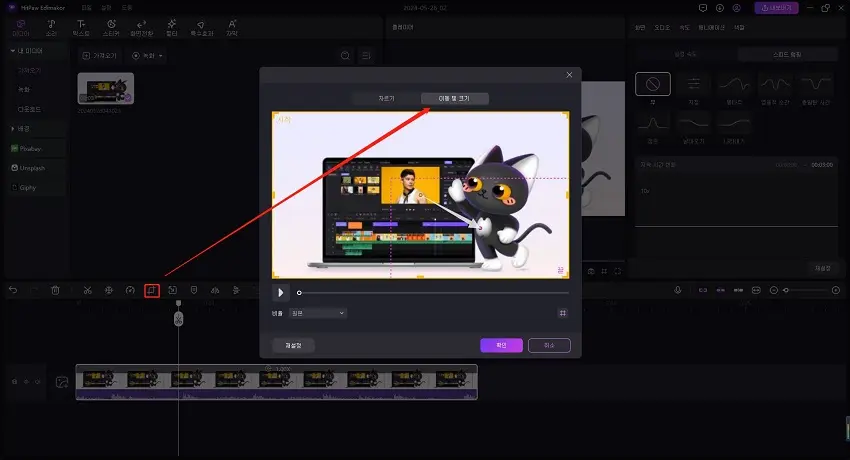The height and width of the screenshot is (460, 850).
Task: Click the undo arrow in timeline toolbar
Action: [x=13, y=290]
